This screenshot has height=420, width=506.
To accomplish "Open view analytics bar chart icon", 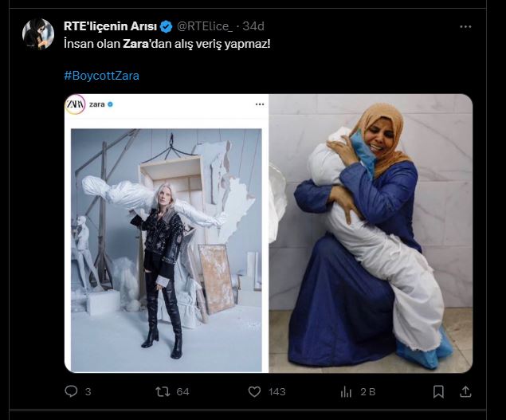I will click(x=347, y=391).
